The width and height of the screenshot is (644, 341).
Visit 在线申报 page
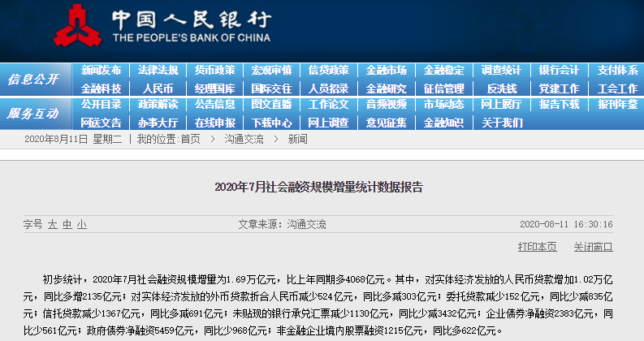tap(215, 123)
